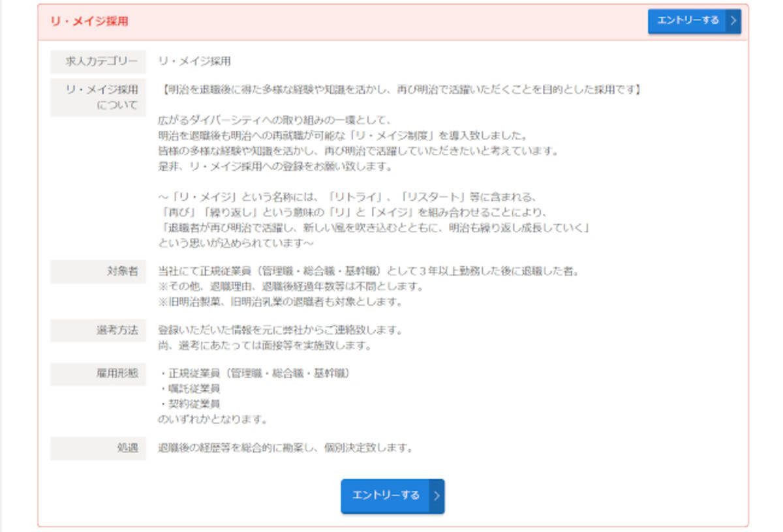The height and width of the screenshot is (532, 783).
Task: Select the 対象者 label cell
Action: click(x=99, y=271)
